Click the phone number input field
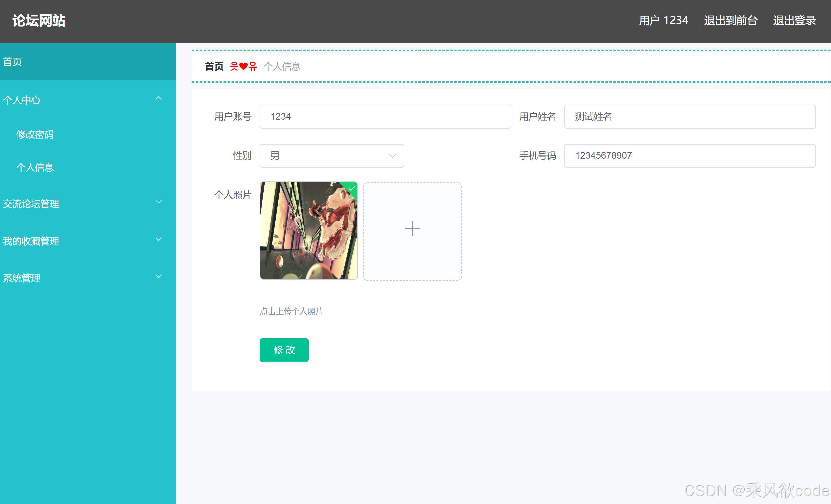This screenshot has height=504, width=831. [x=690, y=156]
